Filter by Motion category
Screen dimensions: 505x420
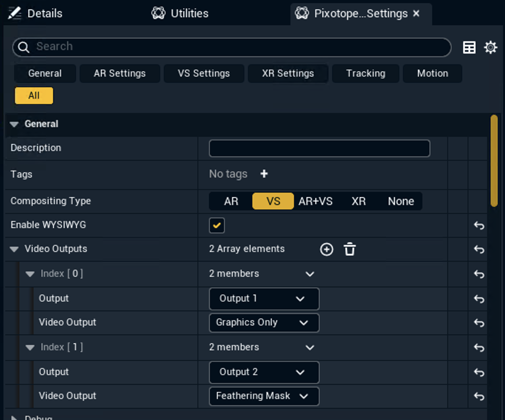point(432,74)
